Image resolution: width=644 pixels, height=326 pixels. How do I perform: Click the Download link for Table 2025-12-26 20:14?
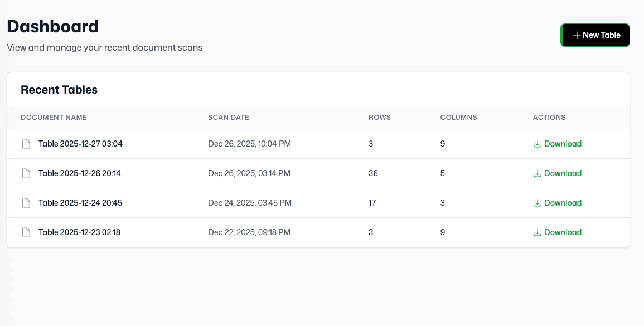tap(563, 173)
